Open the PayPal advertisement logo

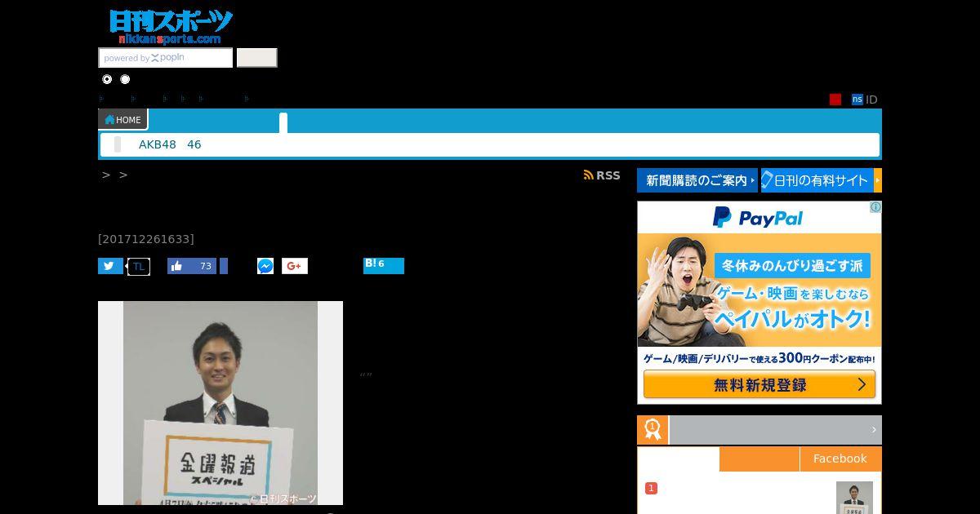click(758, 218)
